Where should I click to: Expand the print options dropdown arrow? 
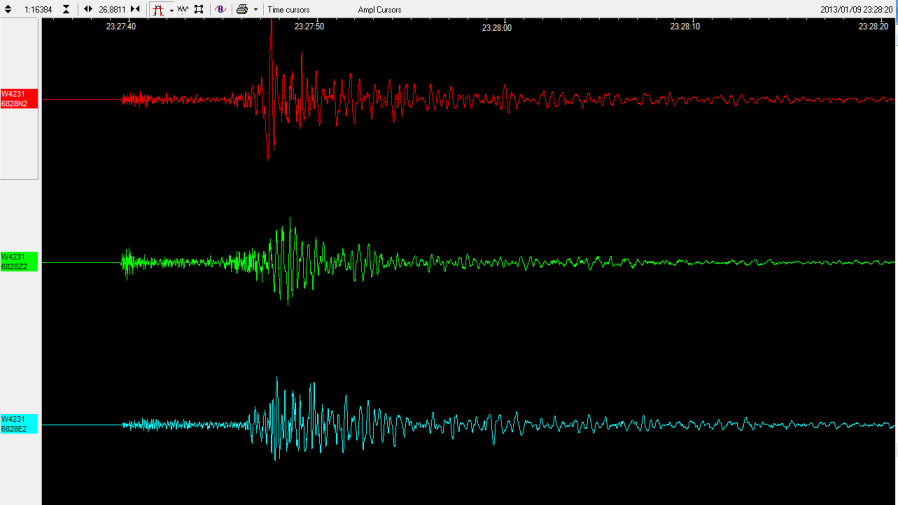tap(255, 9)
